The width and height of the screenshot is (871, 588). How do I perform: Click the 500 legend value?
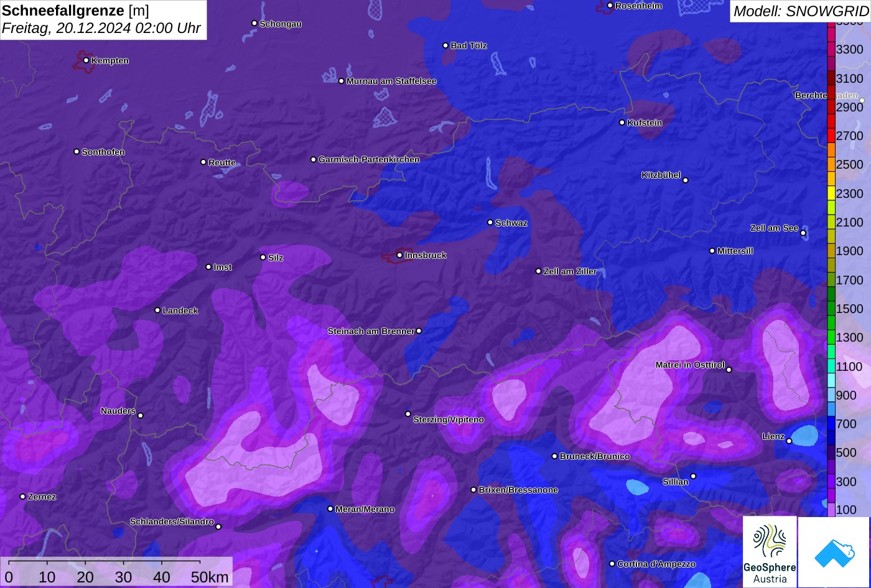tap(846, 452)
